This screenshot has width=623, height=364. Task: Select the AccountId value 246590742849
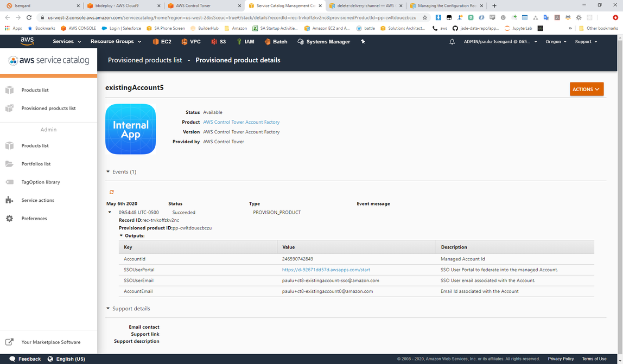297,259
